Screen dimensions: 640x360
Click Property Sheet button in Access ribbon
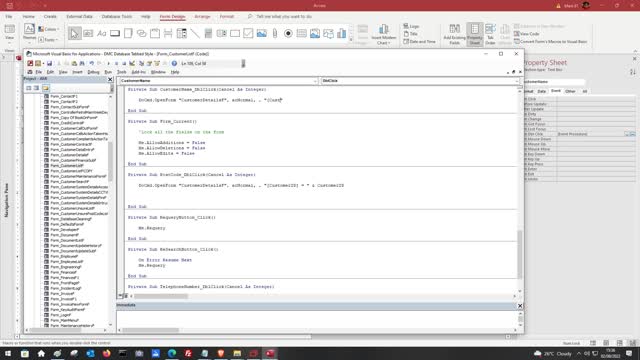point(474,34)
